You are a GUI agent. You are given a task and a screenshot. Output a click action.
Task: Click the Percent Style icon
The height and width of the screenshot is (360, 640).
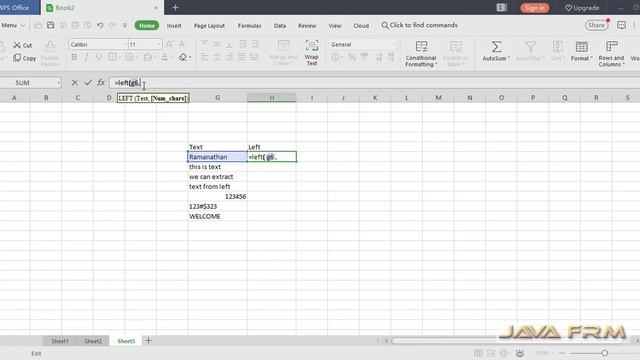tap(351, 57)
